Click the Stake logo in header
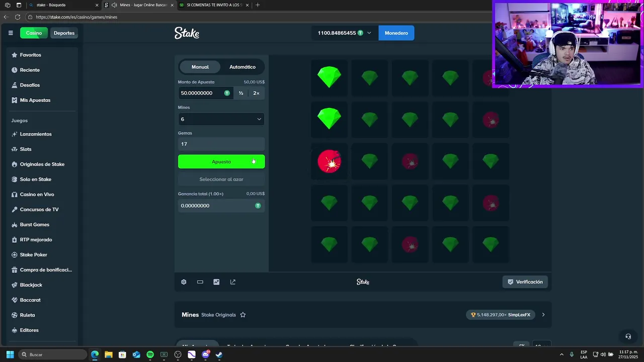644x362 pixels. [x=187, y=33]
